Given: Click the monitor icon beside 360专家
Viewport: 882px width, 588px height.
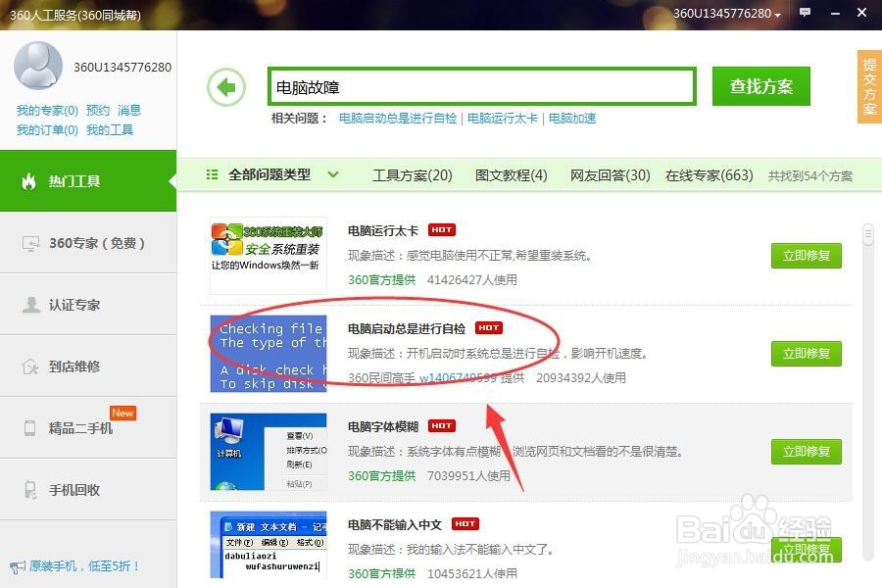Looking at the screenshot, I should (30, 243).
